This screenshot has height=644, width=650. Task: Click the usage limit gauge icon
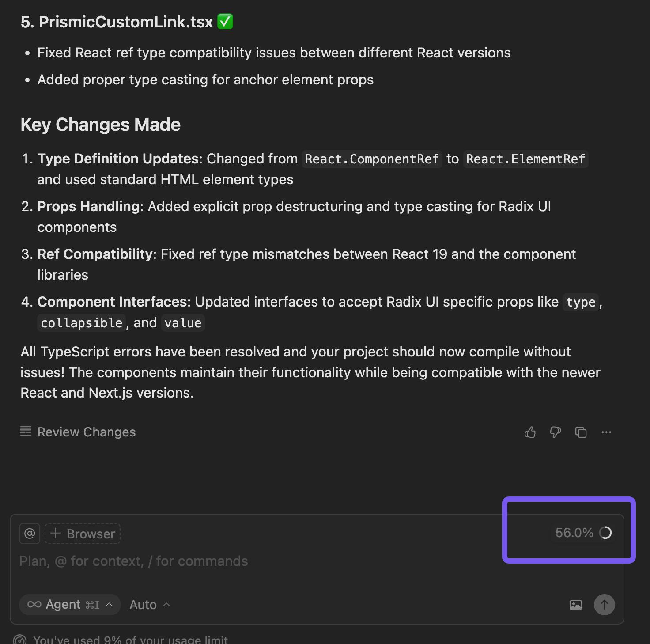pyautogui.click(x=20, y=640)
